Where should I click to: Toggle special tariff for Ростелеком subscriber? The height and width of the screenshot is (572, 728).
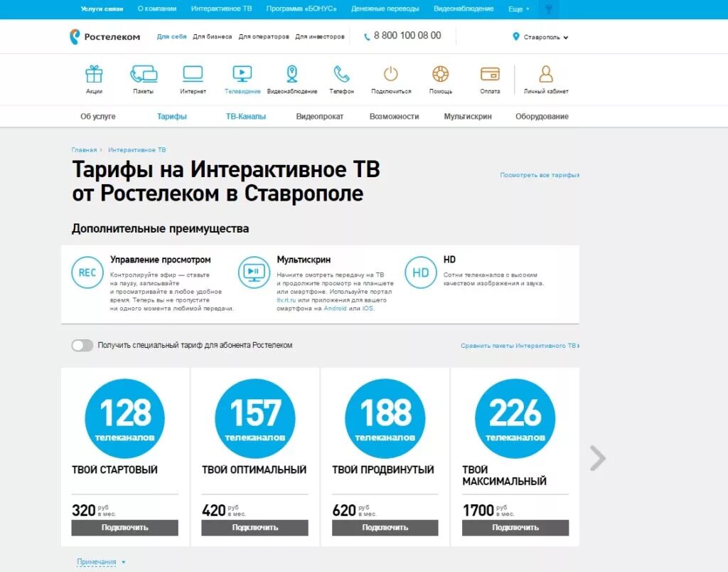(82, 345)
